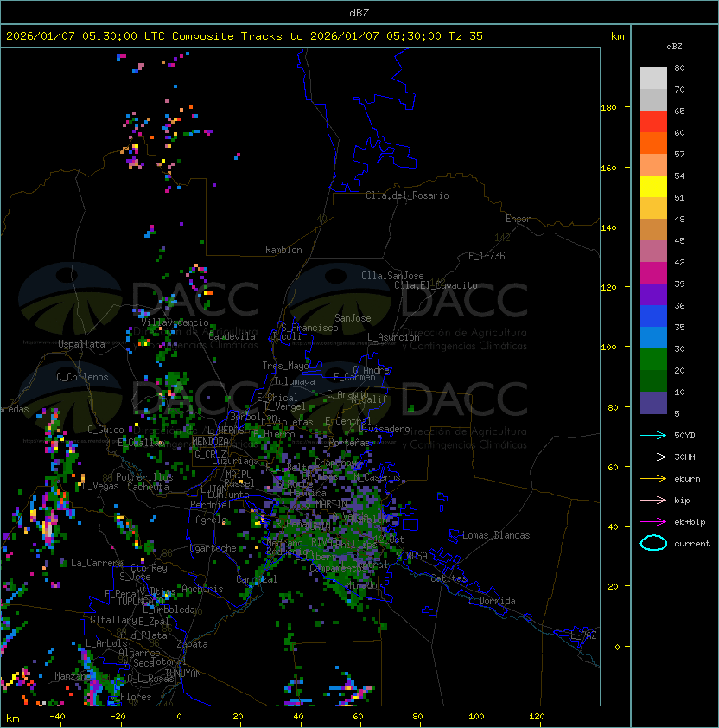Click the Catitas map label
Image resolution: width=719 pixels, height=728 pixels.
point(449,578)
